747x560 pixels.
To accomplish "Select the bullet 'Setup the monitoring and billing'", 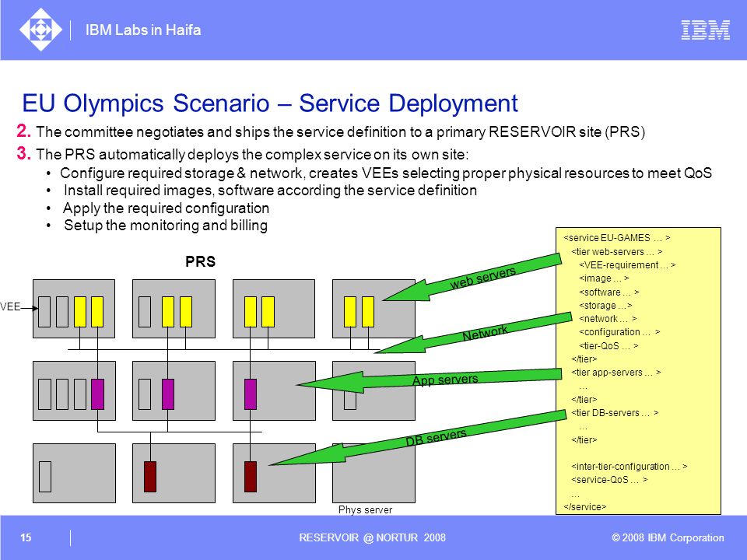I will 166,226.
